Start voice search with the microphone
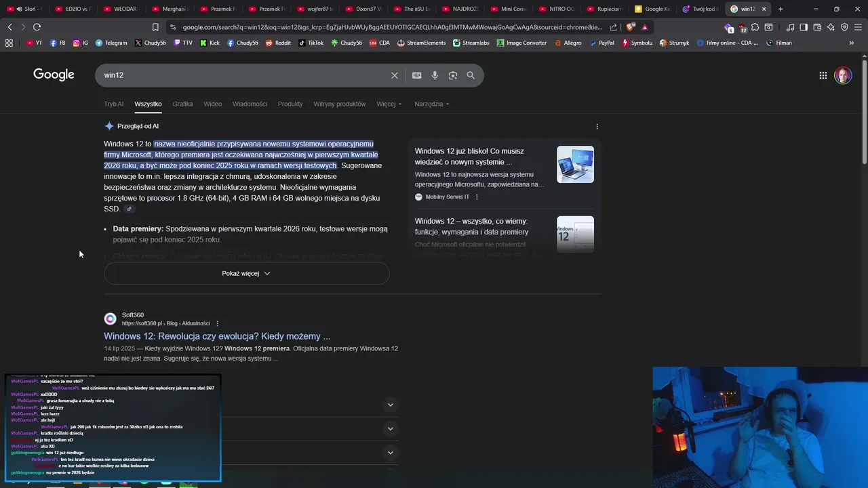 pyautogui.click(x=435, y=75)
